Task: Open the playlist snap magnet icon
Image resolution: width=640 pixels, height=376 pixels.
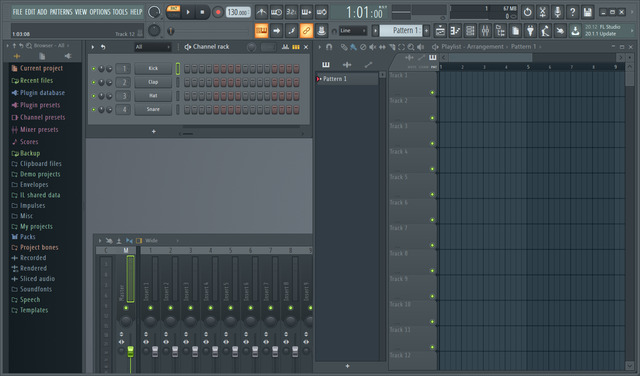Action: pyautogui.click(x=329, y=47)
